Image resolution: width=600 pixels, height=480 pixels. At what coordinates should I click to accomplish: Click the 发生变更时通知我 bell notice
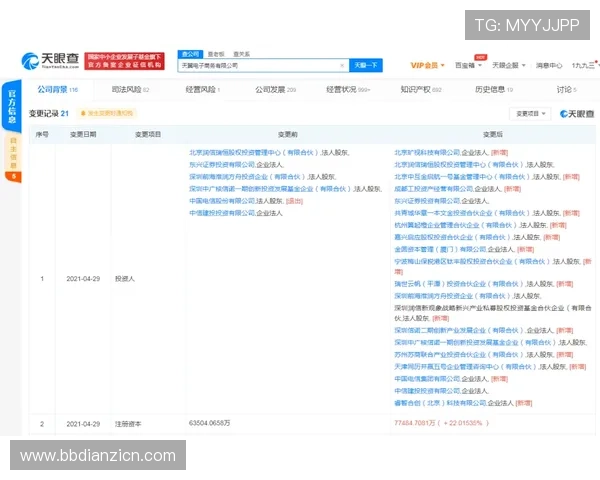(106, 113)
